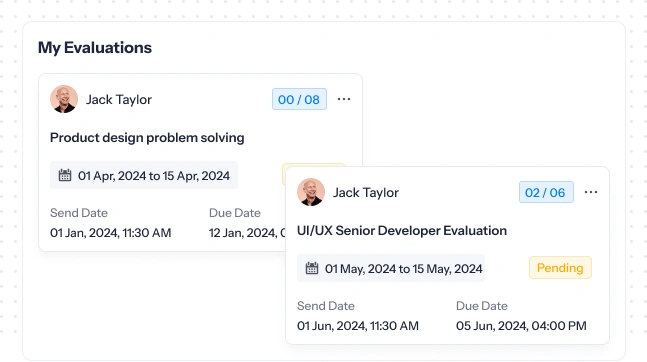
Task: Click Jack Taylor avatar on Product design card
Action: pos(64,99)
